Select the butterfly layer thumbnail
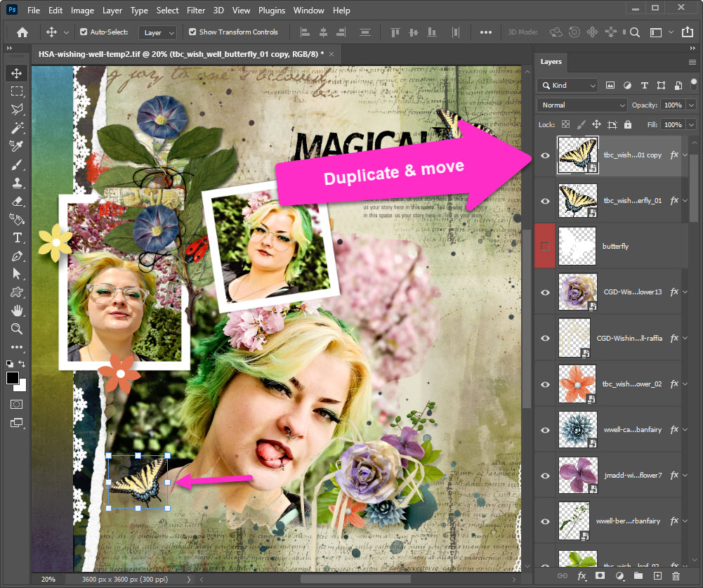The width and height of the screenshot is (703, 588). (x=577, y=247)
